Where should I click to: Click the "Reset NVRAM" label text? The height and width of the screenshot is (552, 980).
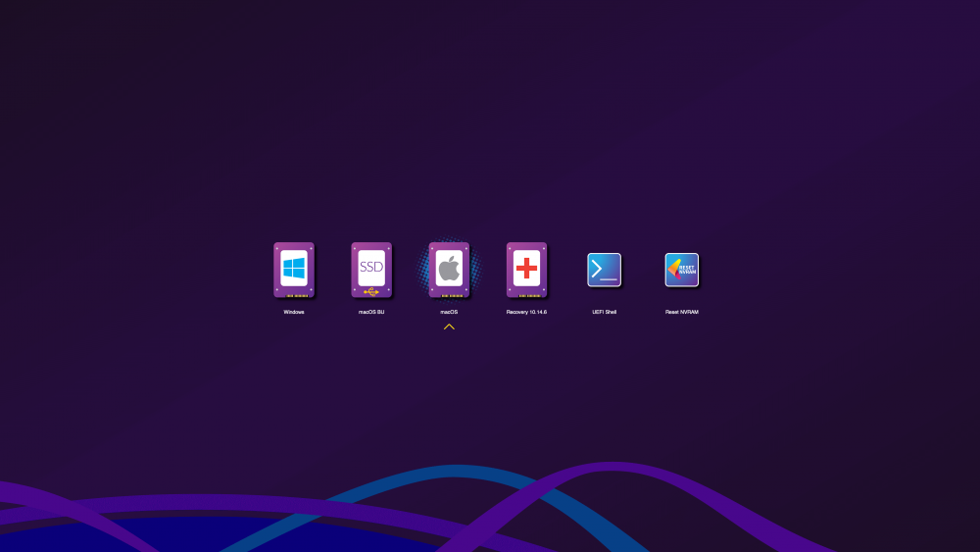[682, 312]
